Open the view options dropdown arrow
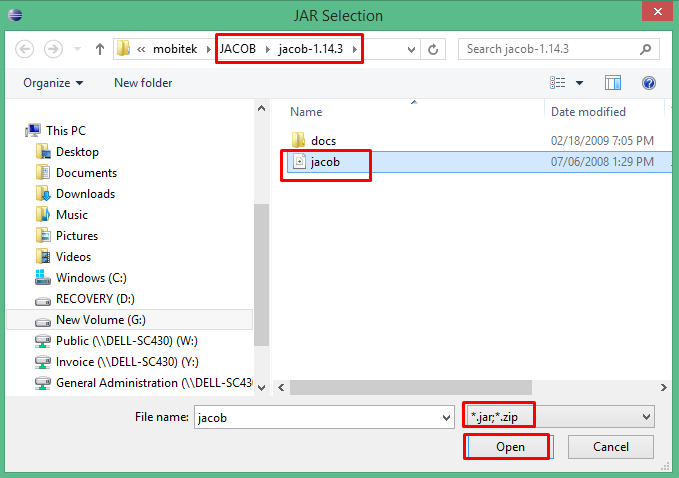Viewport: 679px width, 478px height. [x=579, y=83]
